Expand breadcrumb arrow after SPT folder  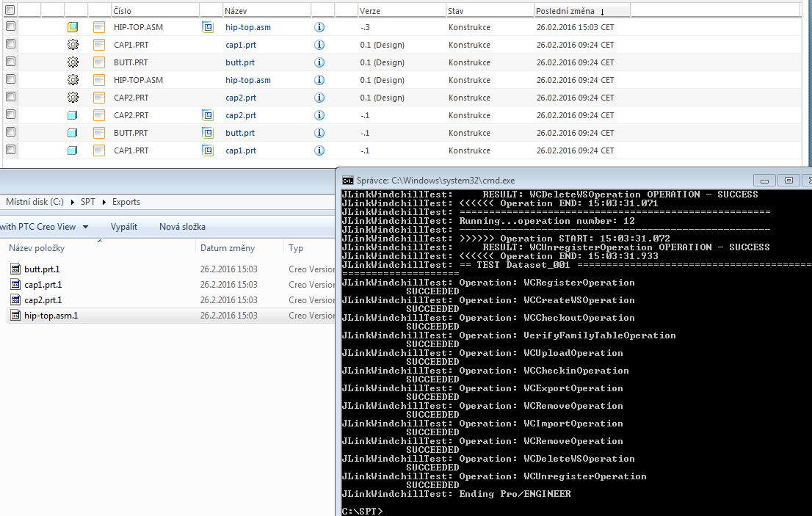[104, 203]
